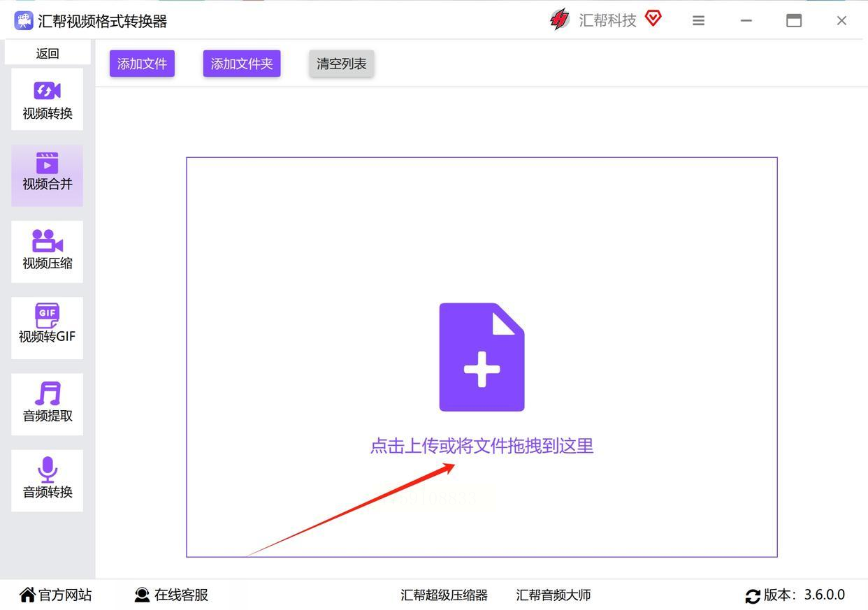Click the 添加文件夹 button
The height and width of the screenshot is (610, 868).
tap(242, 64)
